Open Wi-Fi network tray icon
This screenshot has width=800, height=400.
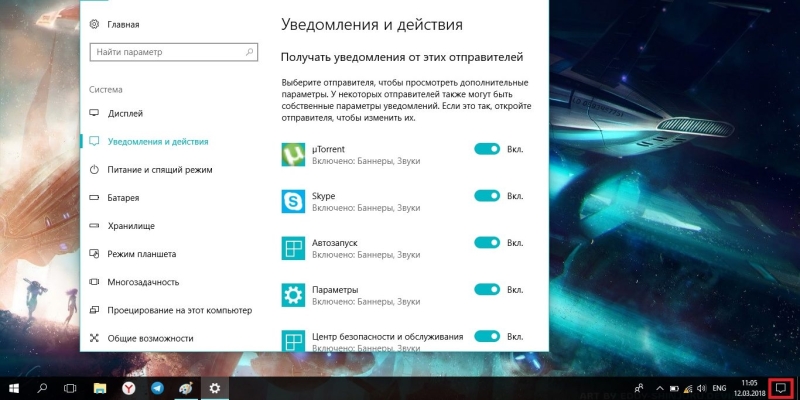pyautogui.click(x=688, y=389)
